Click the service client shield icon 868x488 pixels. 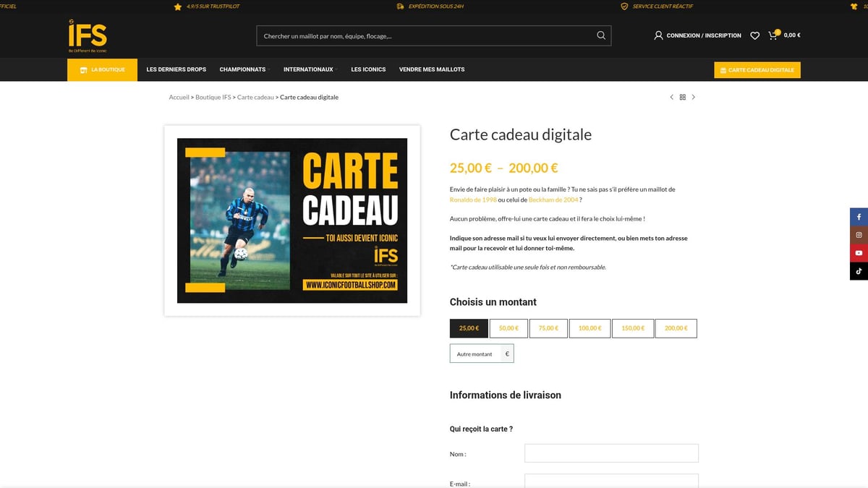[624, 6]
